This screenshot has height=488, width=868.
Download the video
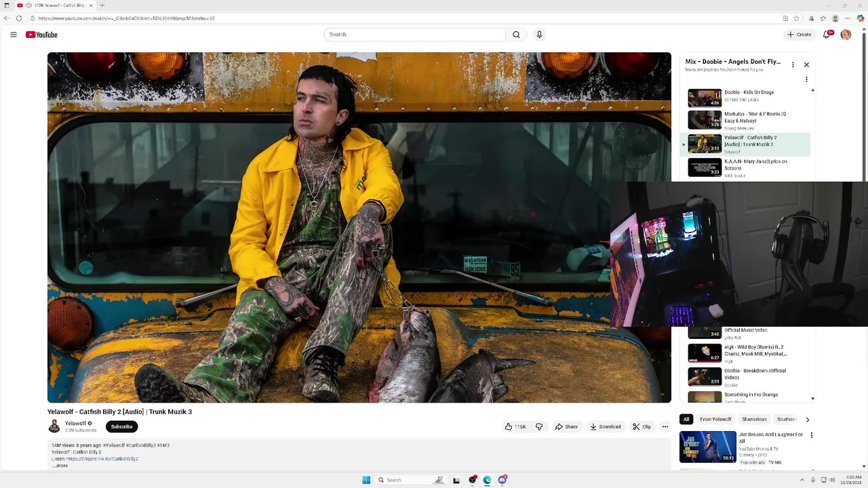point(606,426)
